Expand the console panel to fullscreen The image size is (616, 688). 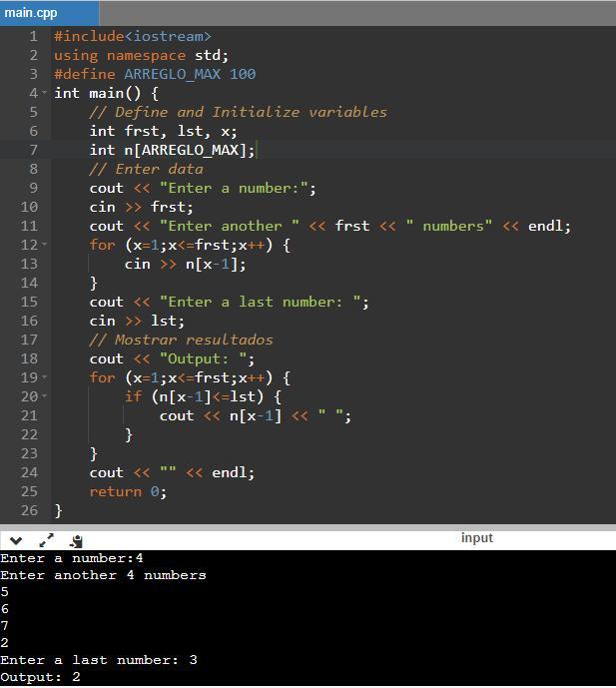[46, 540]
